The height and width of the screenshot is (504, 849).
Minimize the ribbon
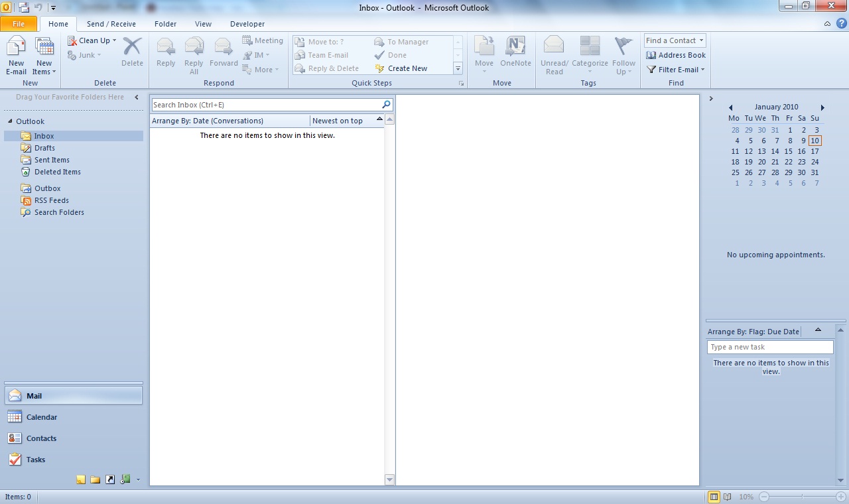827,24
